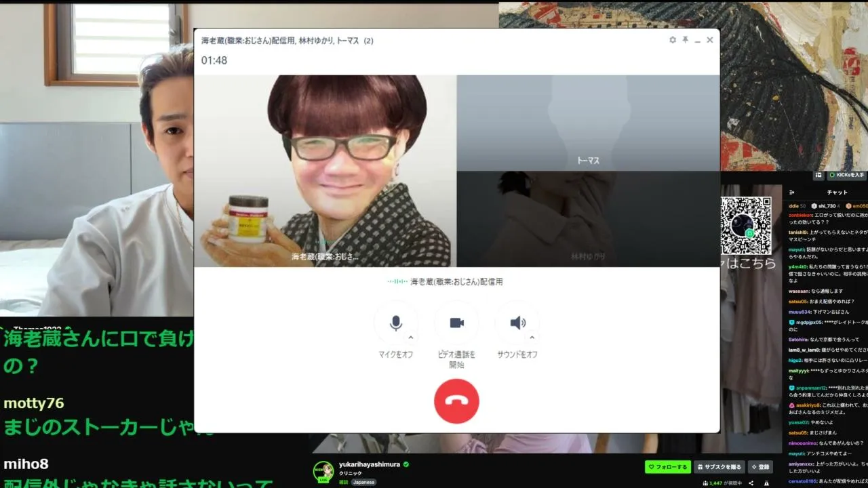
Task: Open the call settings gear icon
Action: coord(673,40)
